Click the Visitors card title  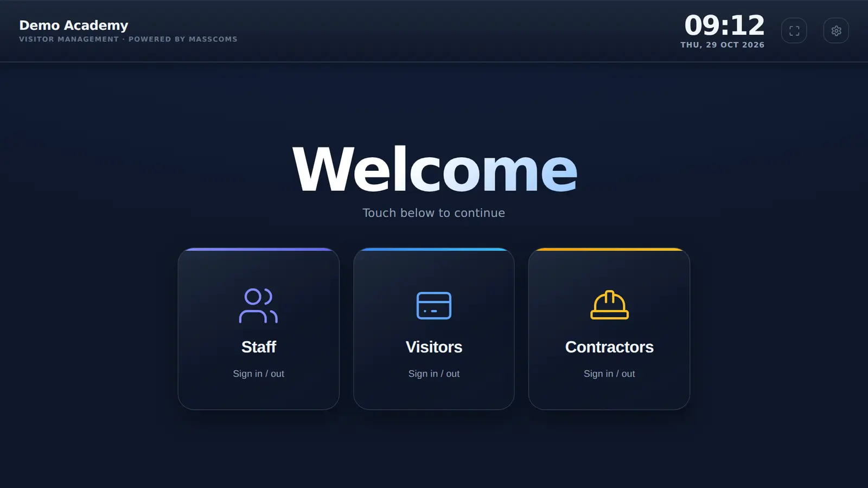(x=434, y=347)
